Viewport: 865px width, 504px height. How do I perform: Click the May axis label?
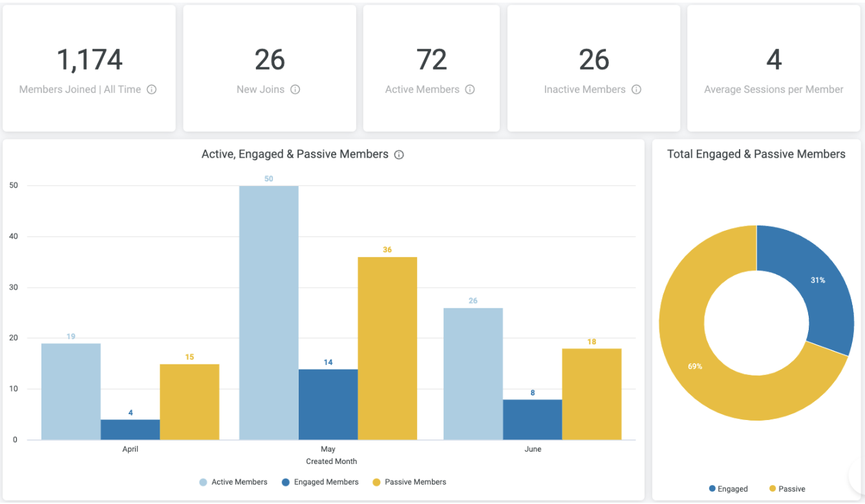click(x=328, y=449)
